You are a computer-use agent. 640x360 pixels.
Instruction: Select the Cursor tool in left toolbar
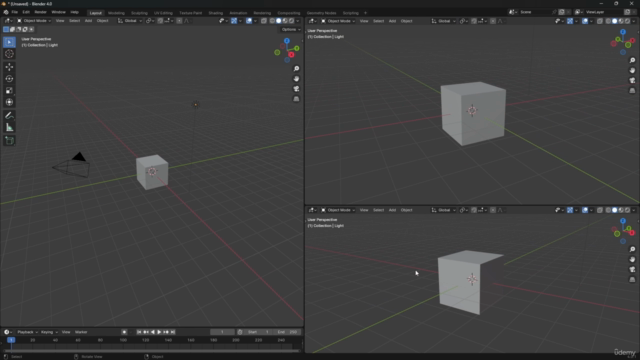tap(9, 54)
